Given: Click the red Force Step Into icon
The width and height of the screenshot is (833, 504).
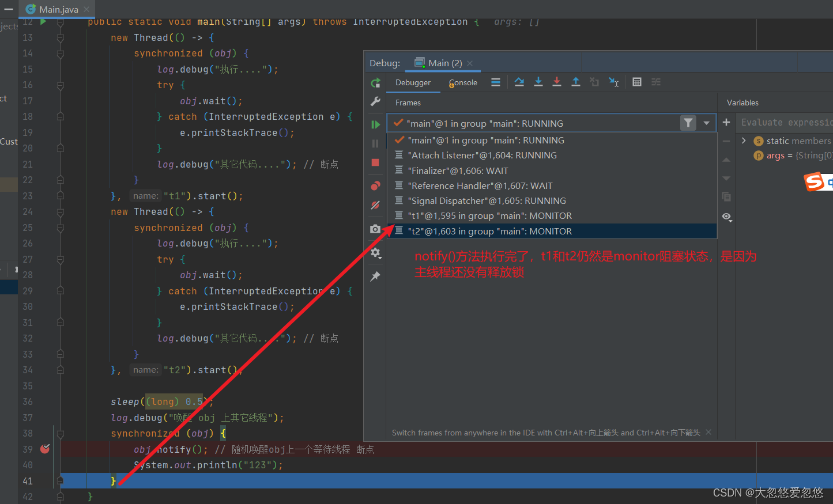Looking at the screenshot, I should pyautogui.click(x=557, y=82).
